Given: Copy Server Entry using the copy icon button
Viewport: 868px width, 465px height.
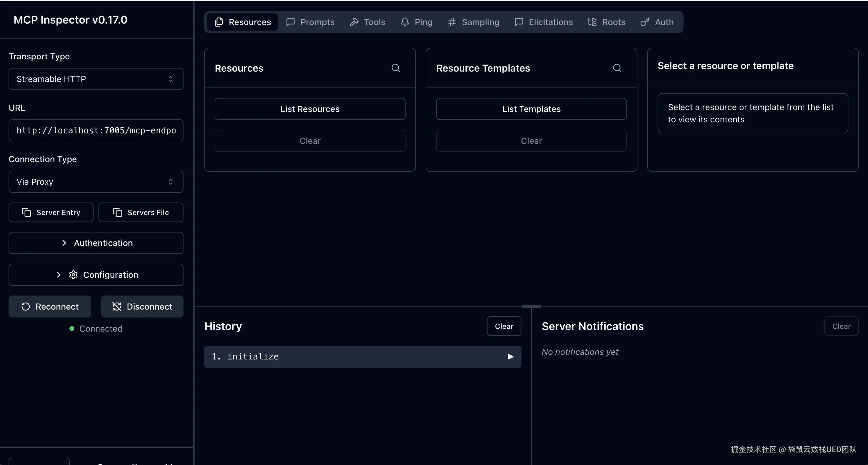Looking at the screenshot, I should click(51, 212).
